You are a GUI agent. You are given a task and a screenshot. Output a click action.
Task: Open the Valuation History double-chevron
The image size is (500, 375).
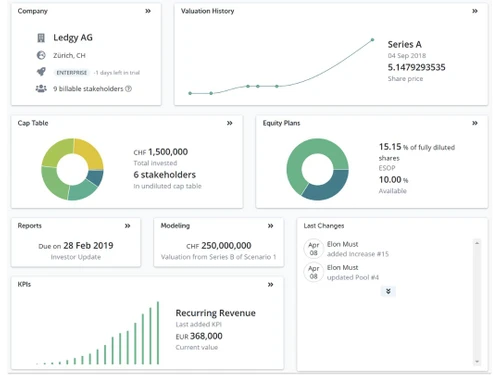[475, 11]
